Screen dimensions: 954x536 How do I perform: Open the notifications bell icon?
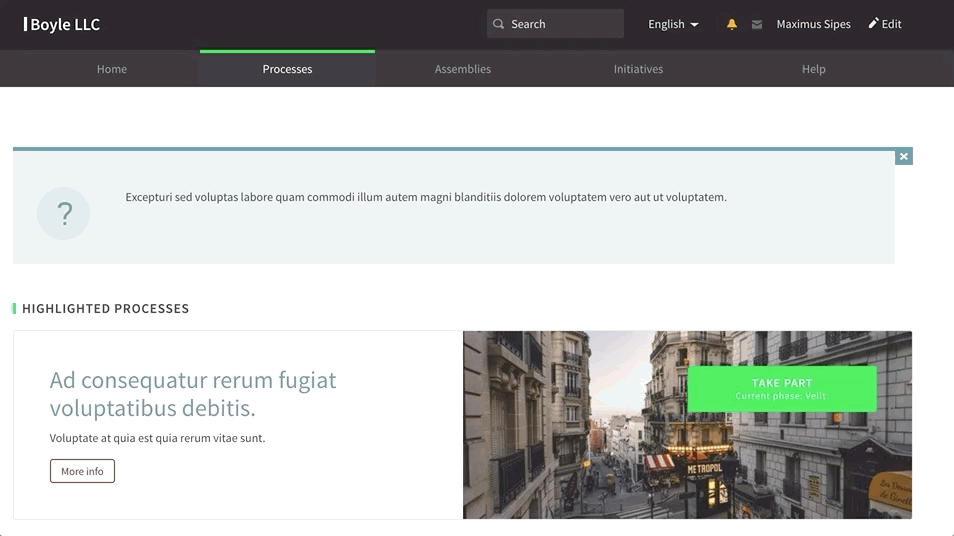pyautogui.click(x=731, y=24)
